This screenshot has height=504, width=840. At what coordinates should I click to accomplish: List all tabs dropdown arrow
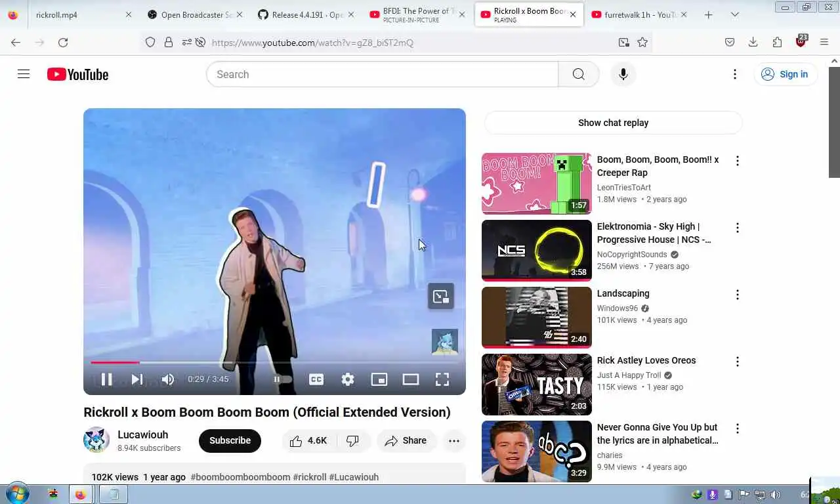[734, 14]
